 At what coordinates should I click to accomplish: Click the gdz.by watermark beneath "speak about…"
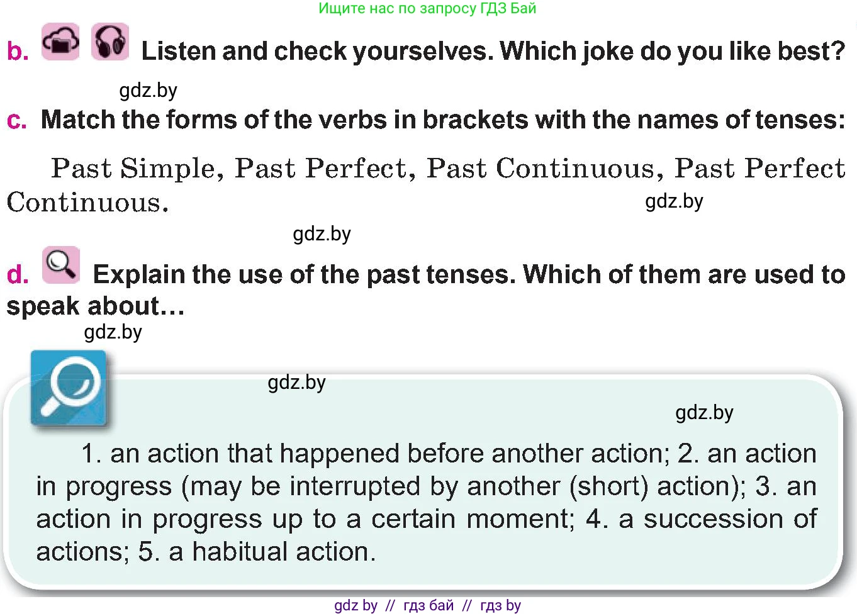(x=113, y=332)
